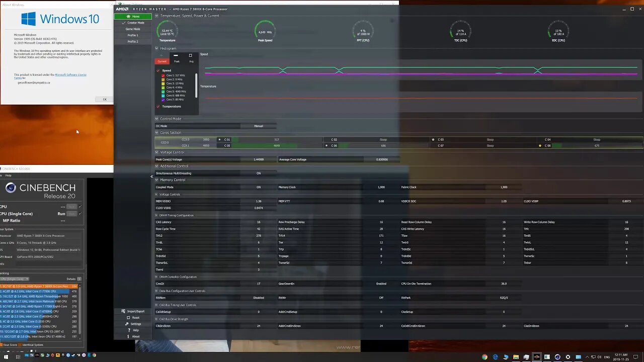
Task: Toggle the Speed group checkbox in histogram
Action: pos(158,70)
